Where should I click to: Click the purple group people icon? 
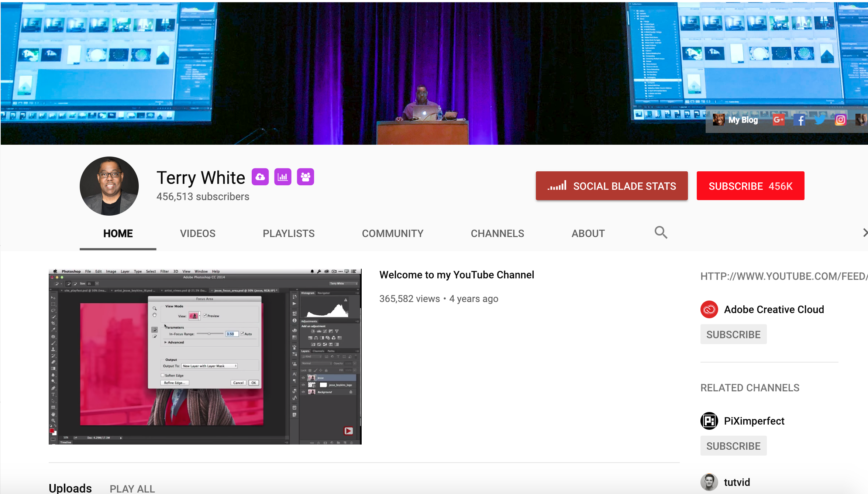pos(306,177)
